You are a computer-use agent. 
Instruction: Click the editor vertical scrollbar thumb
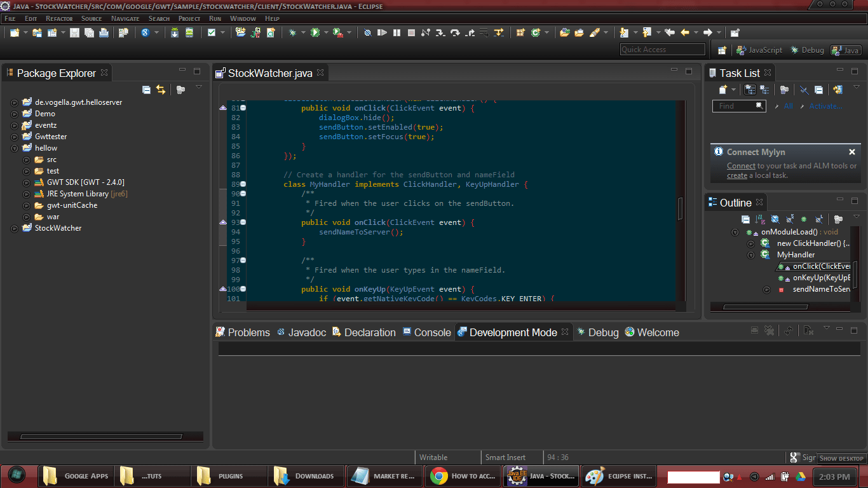681,208
